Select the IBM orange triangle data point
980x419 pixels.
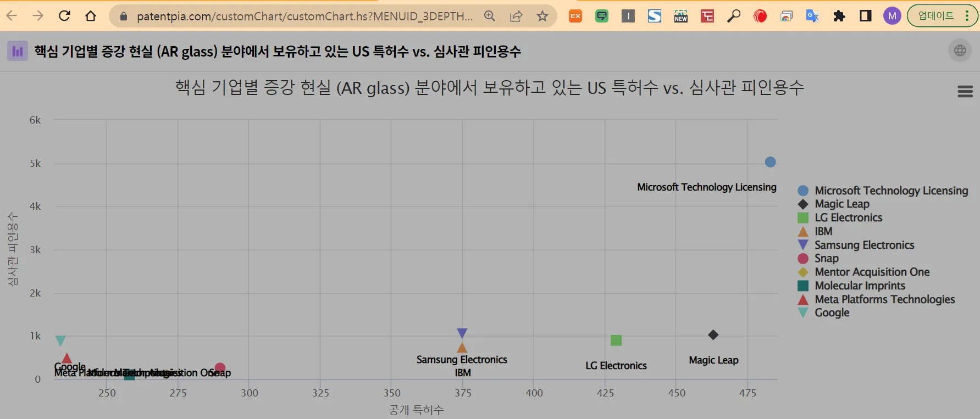(x=462, y=348)
